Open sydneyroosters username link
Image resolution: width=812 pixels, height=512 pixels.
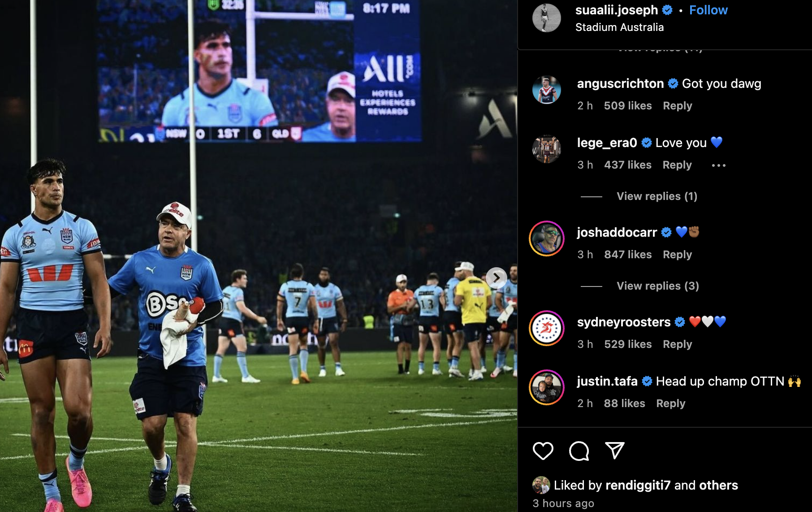pyautogui.click(x=624, y=322)
